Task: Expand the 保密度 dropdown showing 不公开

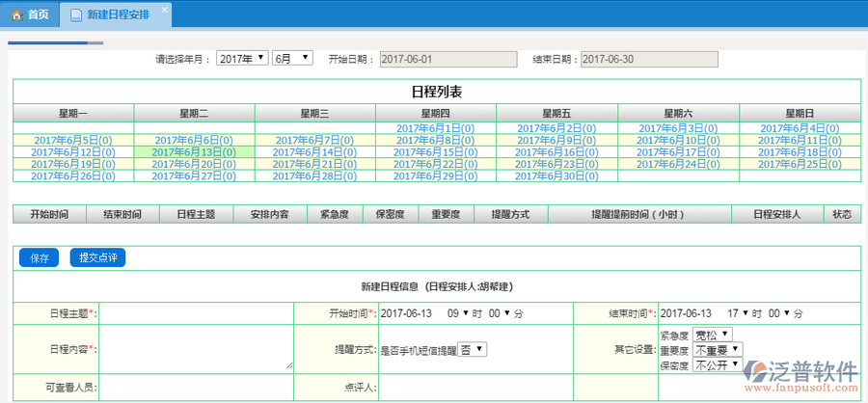Action: pyautogui.click(x=718, y=365)
